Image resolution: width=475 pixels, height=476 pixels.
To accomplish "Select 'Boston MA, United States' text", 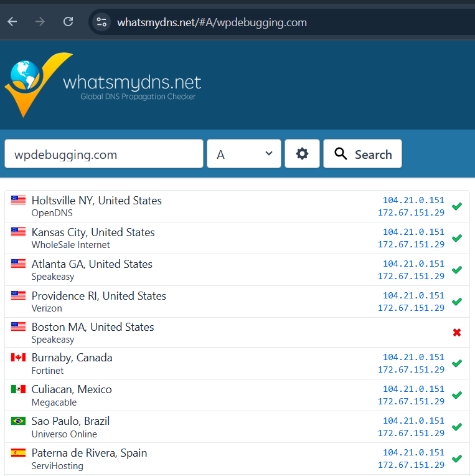I will point(93,327).
